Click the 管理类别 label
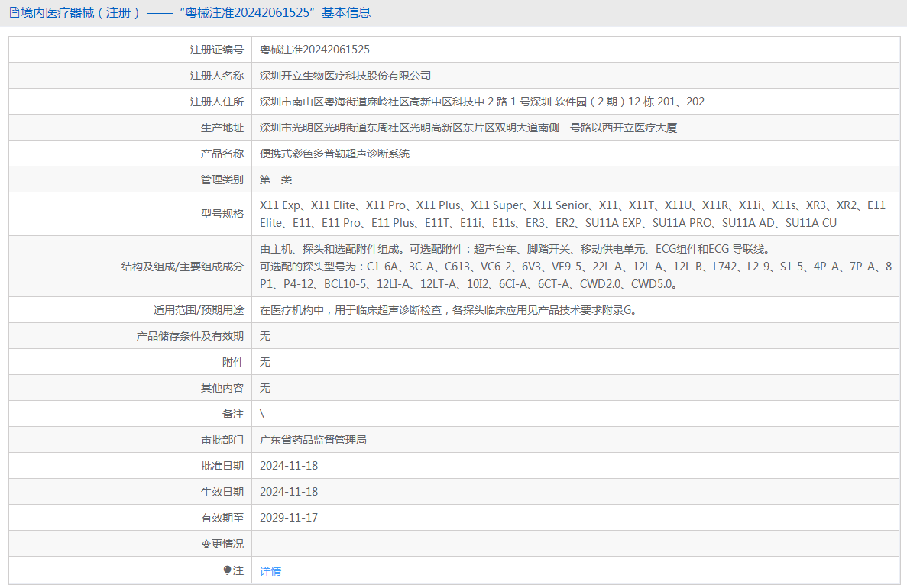This screenshot has width=907, height=588. pos(222,179)
